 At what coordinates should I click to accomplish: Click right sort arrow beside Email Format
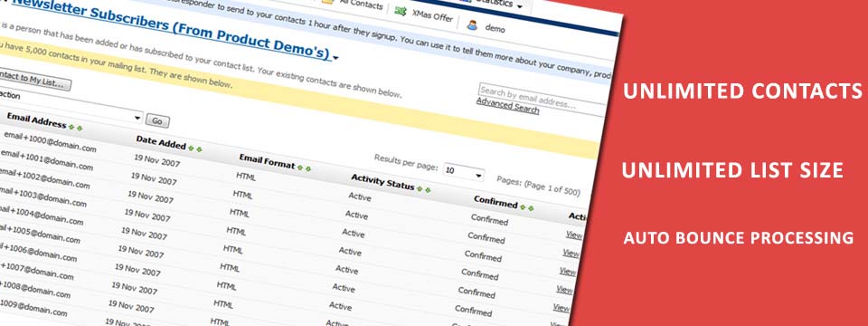coord(308,168)
